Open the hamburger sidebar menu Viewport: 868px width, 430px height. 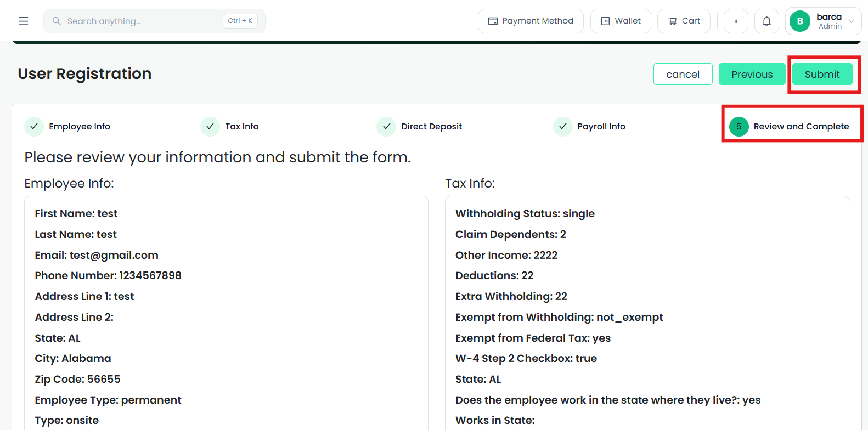[23, 21]
